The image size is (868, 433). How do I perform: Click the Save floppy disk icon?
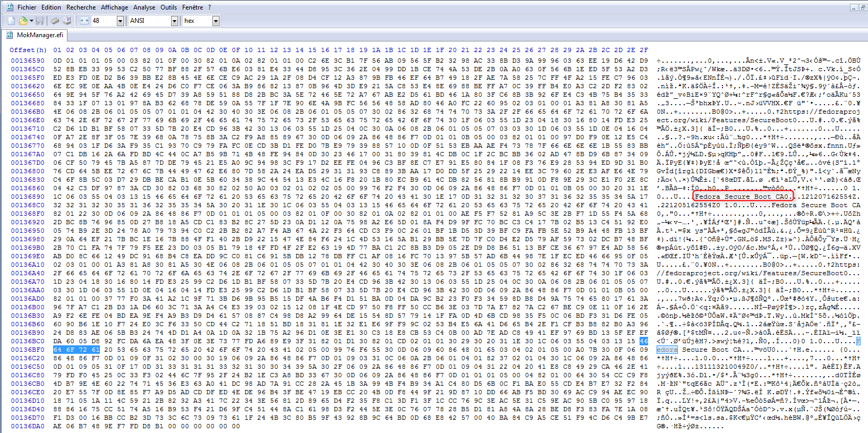pyautogui.click(x=40, y=21)
